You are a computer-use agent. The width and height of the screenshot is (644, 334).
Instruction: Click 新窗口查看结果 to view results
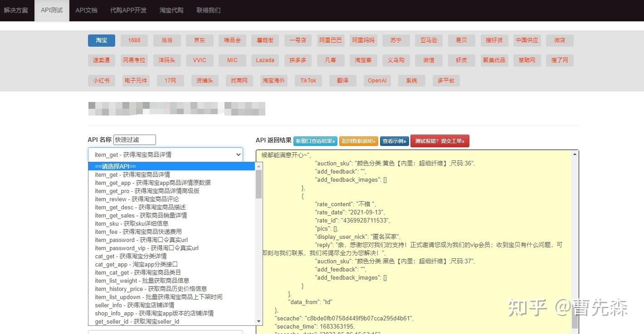click(315, 141)
